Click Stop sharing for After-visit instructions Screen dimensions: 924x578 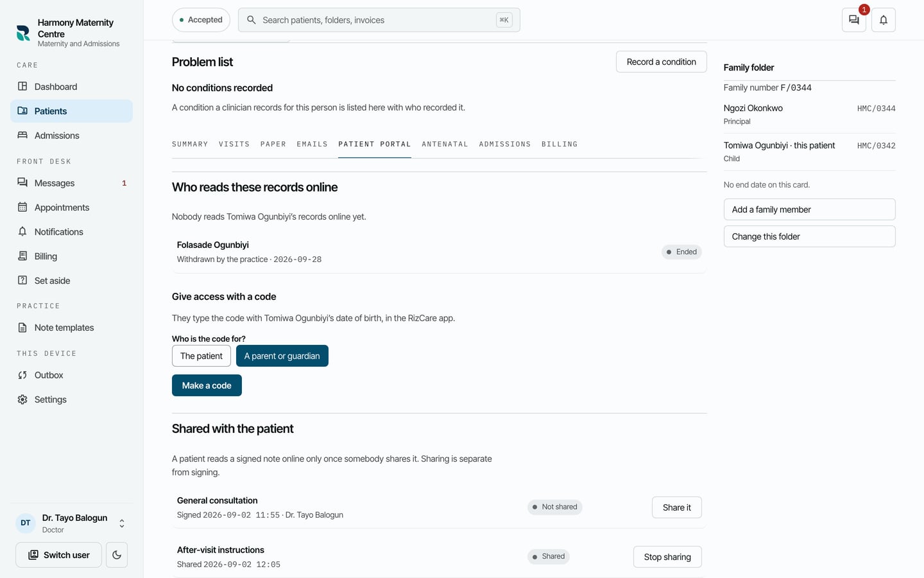(667, 557)
